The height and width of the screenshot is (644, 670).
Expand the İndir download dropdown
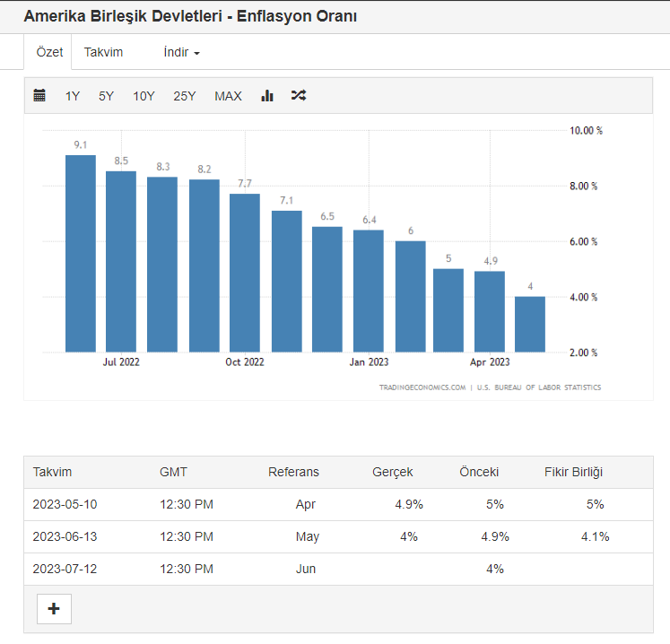(181, 52)
